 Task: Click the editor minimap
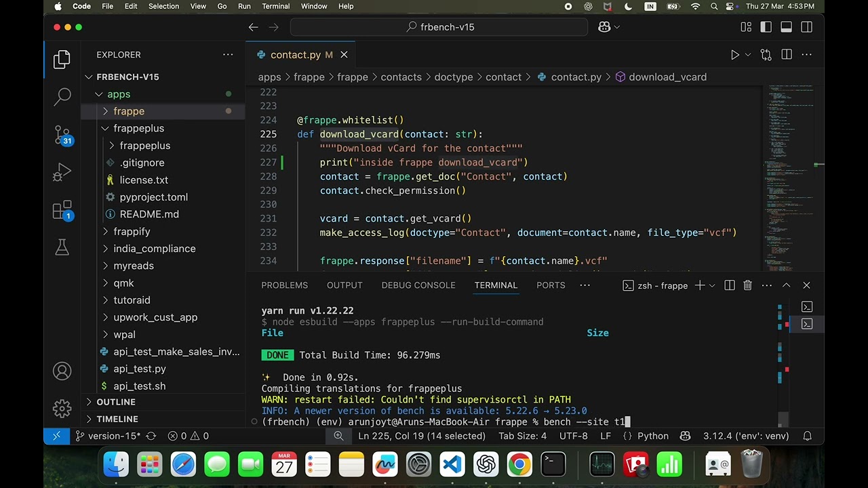(x=790, y=179)
